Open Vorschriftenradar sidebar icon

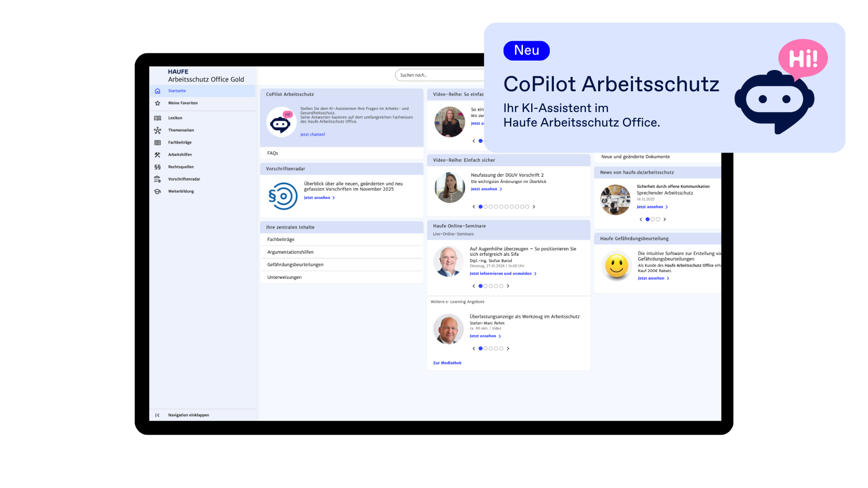(x=157, y=179)
